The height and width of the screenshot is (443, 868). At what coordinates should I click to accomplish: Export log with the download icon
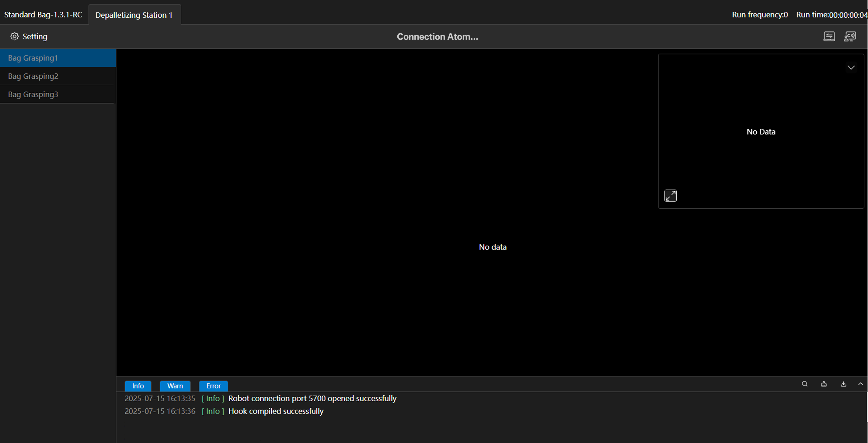tap(843, 384)
